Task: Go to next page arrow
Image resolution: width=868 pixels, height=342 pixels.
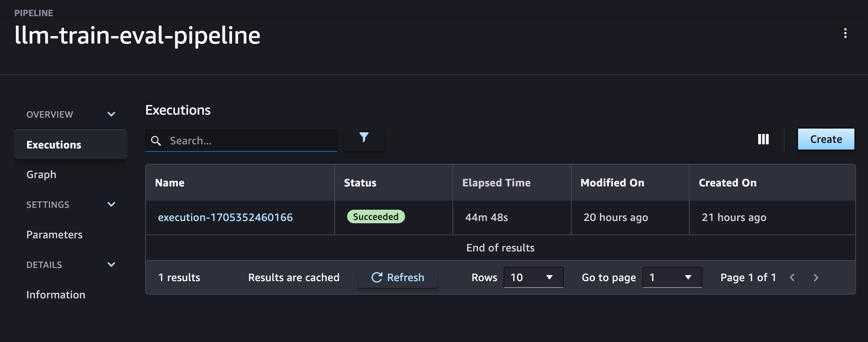Action: pyautogui.click(x=816, y=278)
